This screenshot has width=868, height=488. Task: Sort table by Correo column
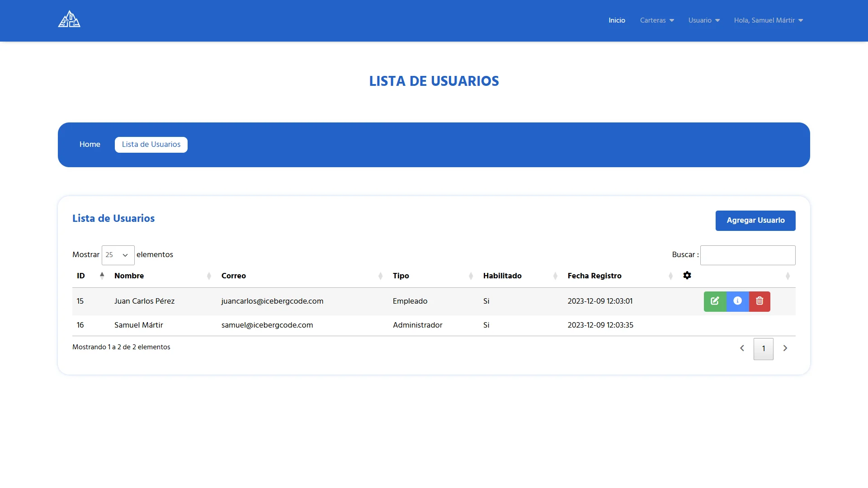pos(302,276)
